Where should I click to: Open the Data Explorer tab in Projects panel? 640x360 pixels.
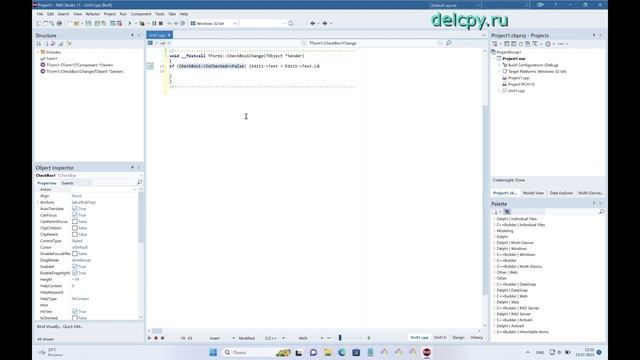(561, 193)
